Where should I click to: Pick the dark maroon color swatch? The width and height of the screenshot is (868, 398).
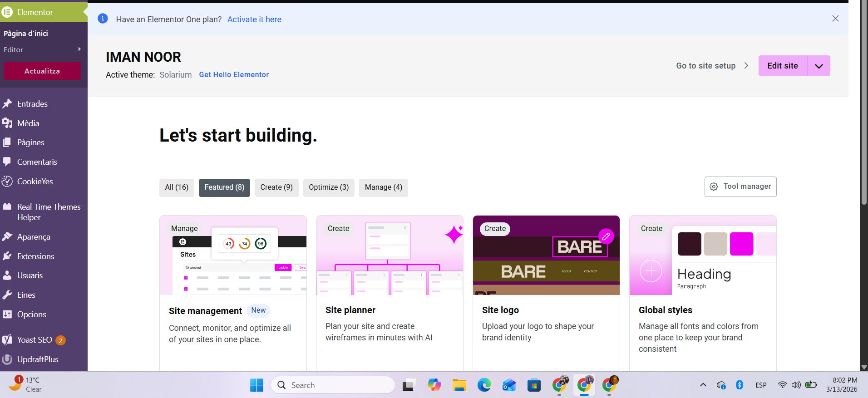click(x=689, y=244)
